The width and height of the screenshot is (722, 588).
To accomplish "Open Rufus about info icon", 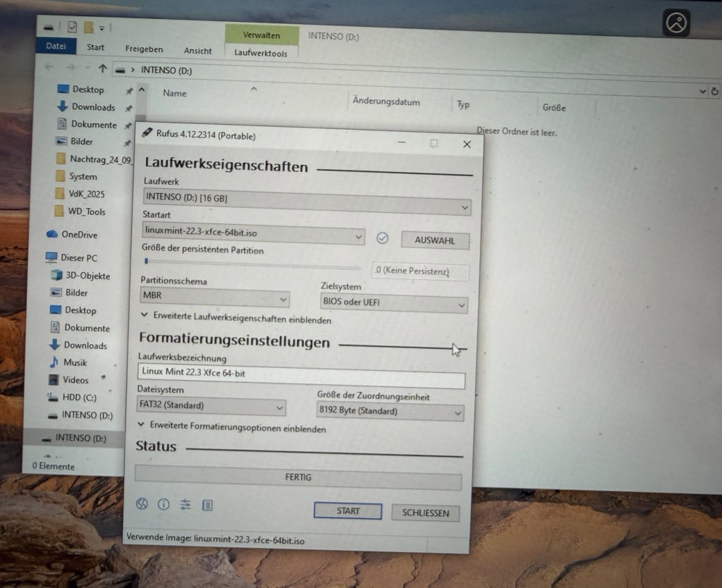I will pos(164,504).
